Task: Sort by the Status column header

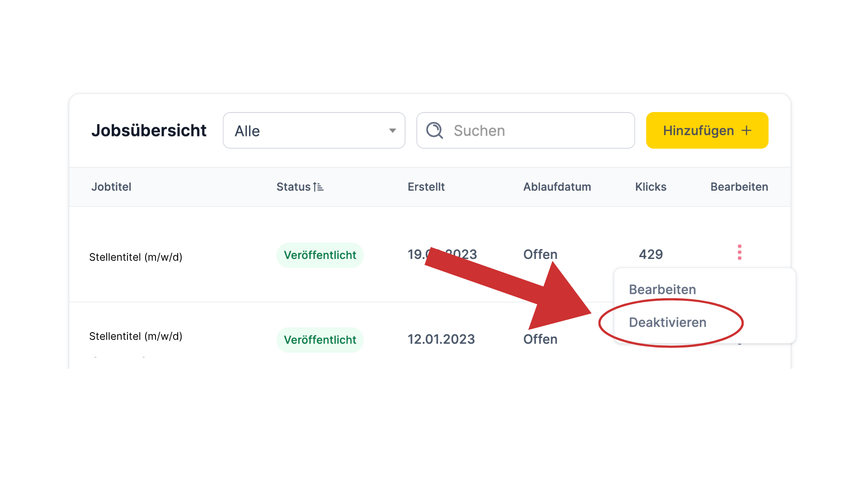Action: (293, 187)
